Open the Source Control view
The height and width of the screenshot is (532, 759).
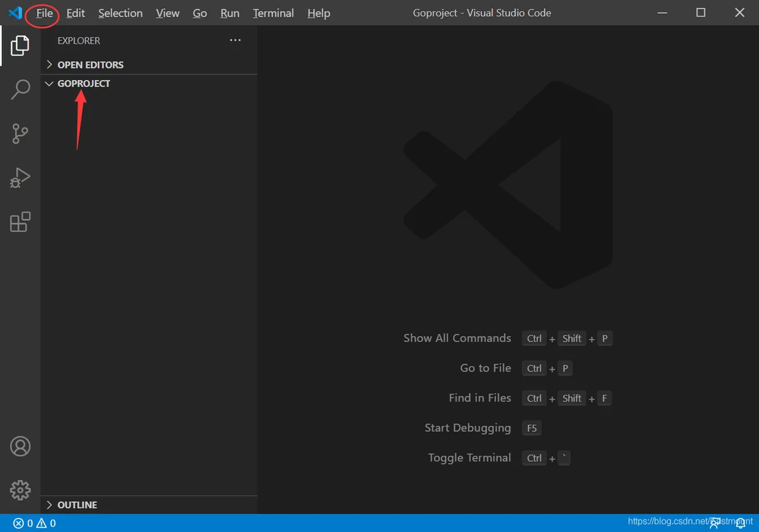pyautogui.click(x=20, y=133)
